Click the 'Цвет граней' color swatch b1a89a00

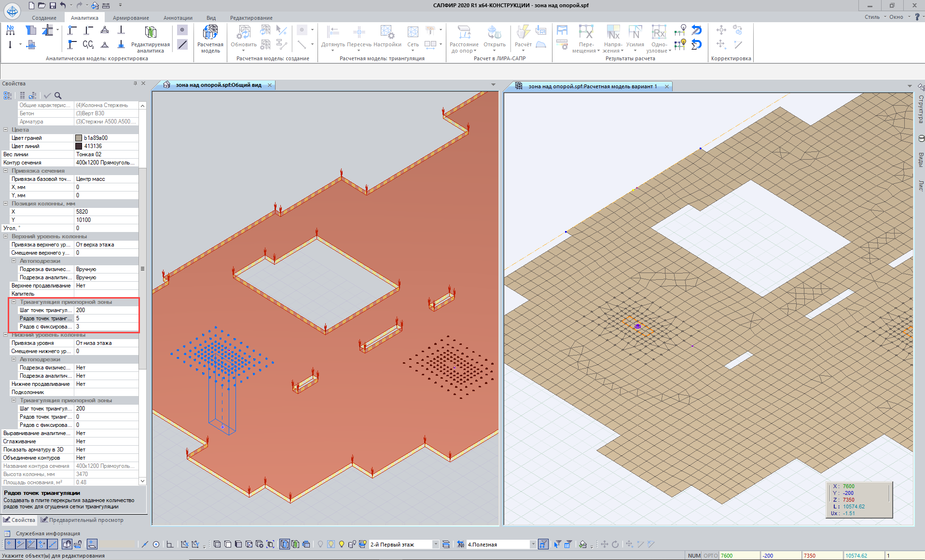79,138
